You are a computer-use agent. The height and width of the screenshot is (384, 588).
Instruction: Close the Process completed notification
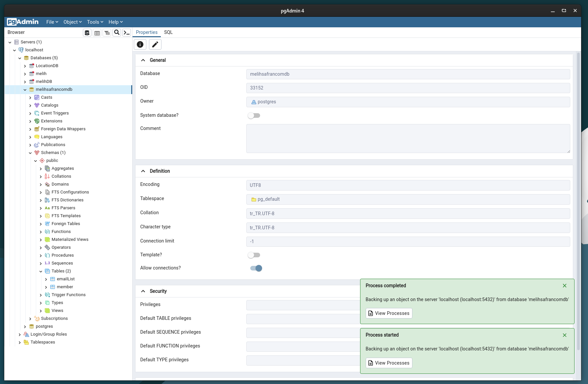565,286
